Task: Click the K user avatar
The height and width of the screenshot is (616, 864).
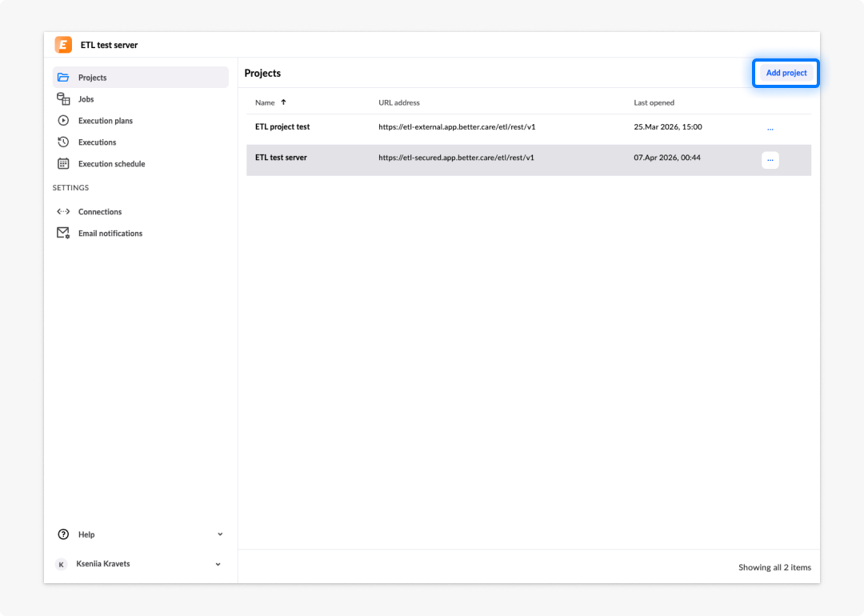Action: 61,564
